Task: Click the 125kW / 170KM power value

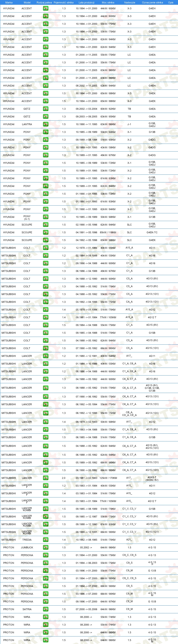Action: [108, 478]
